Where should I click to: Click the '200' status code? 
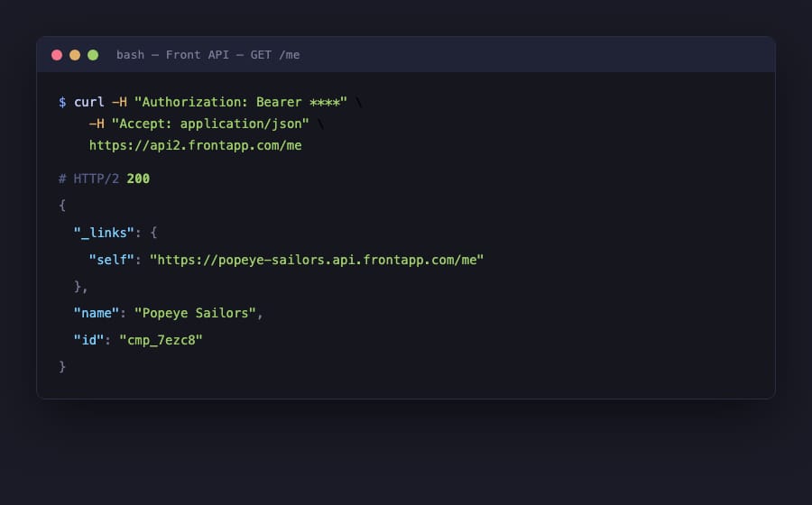click(138, 179)
